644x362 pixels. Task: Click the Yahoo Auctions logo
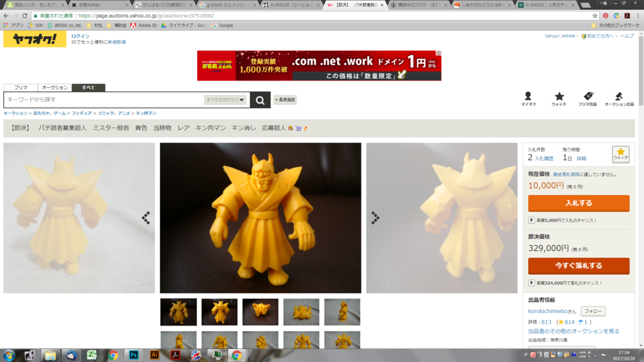35,39
